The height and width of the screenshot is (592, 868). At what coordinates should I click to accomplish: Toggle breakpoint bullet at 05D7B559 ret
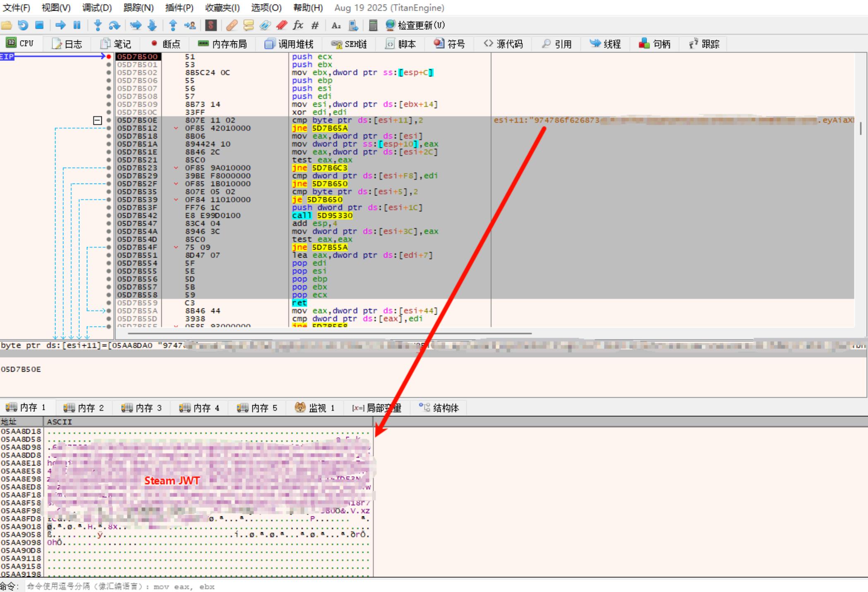click(109, 303)
